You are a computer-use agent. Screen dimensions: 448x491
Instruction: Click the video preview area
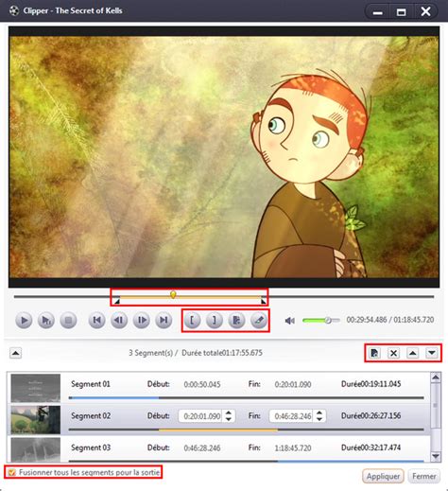[x=224, y=157]
